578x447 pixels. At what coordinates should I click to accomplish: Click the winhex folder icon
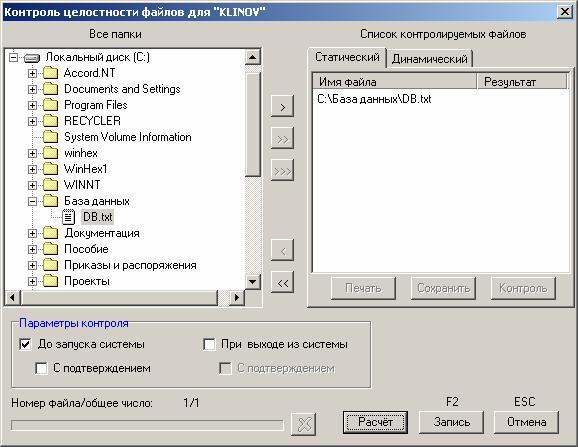click(x=51, y=153)
